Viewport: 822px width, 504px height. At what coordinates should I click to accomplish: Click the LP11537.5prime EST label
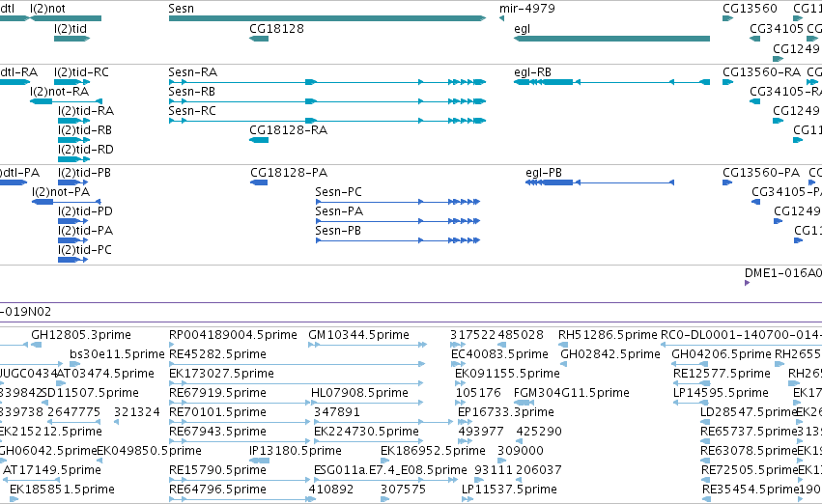click(x=509, y=490)
